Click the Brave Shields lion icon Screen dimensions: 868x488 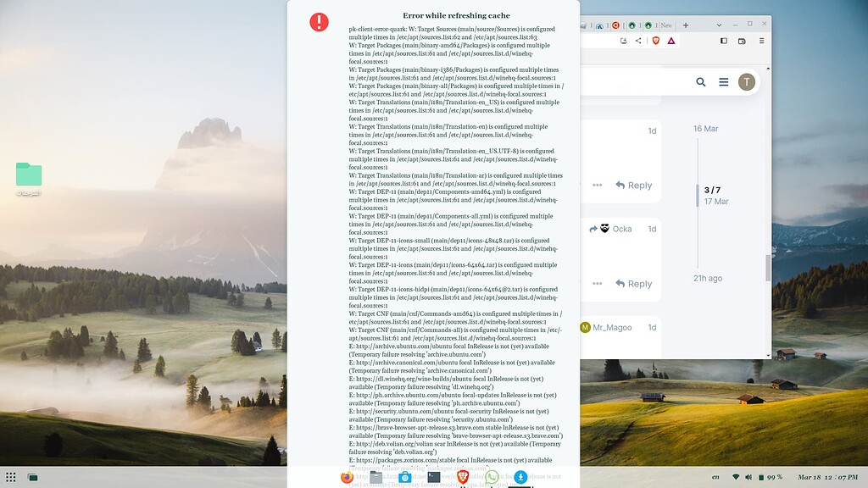(x=656, y=41)
